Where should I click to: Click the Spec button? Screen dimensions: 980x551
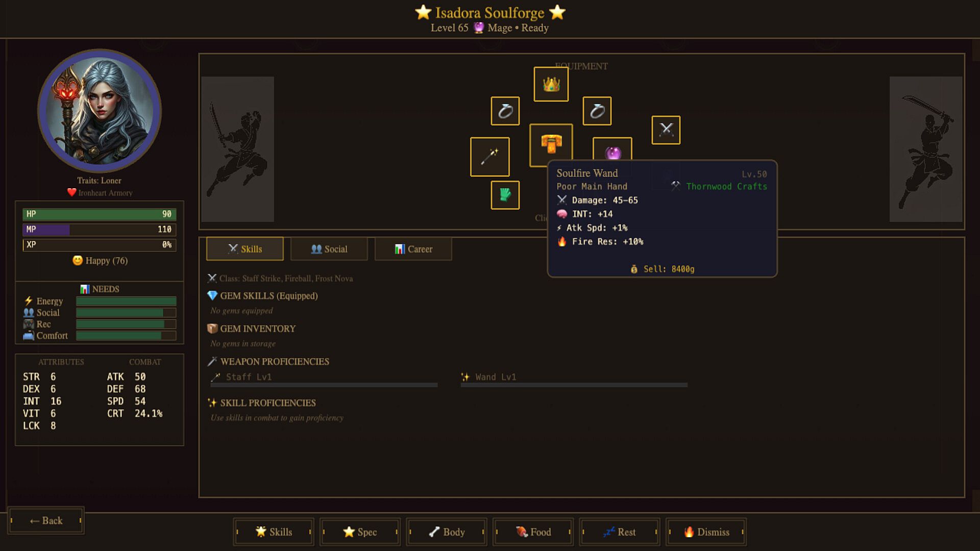click(x=360, y=532)
